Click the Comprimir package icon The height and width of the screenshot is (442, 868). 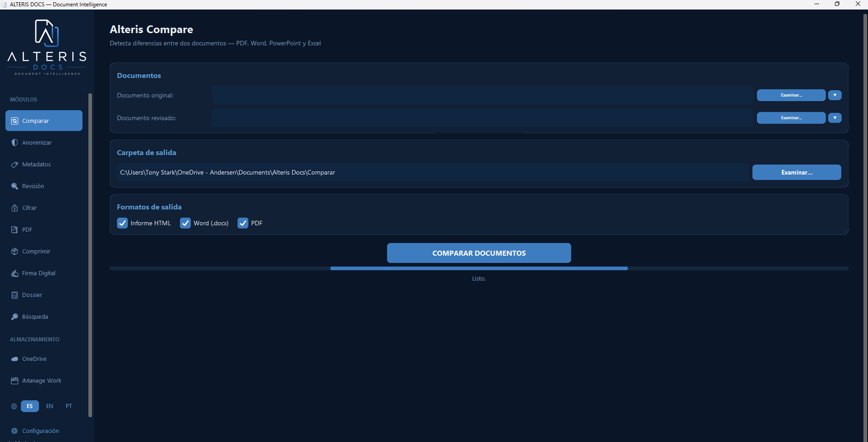[x=15, y=252]
